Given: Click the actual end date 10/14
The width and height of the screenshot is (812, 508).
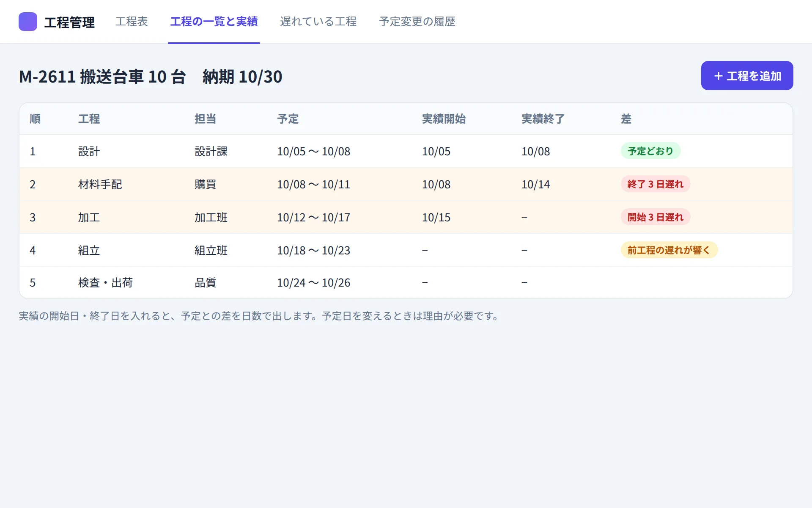Looking at the screenshot, I should click(536, 184).
